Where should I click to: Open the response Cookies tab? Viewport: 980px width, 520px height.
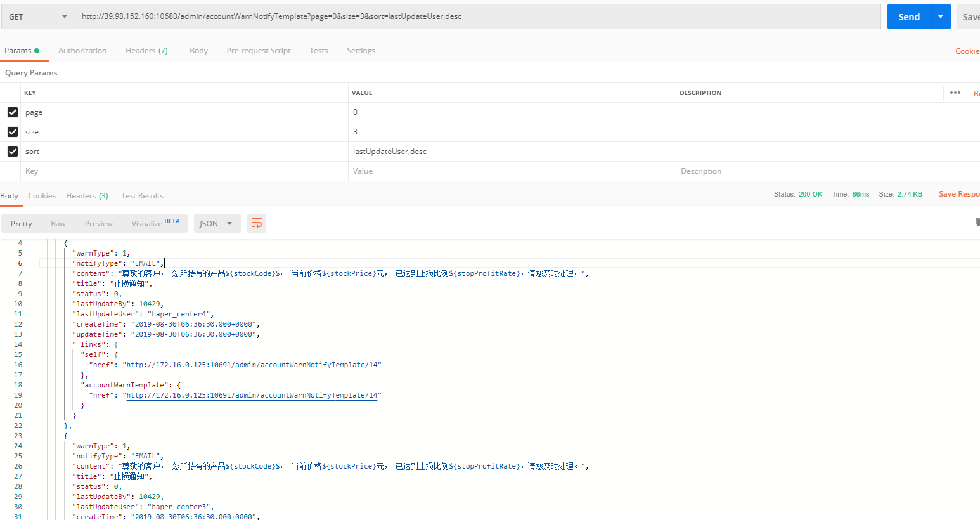[x=42, y=196]
